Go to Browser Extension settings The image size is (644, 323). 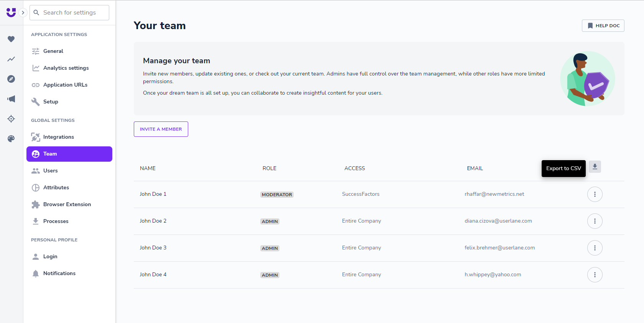[x=67, y=204]
